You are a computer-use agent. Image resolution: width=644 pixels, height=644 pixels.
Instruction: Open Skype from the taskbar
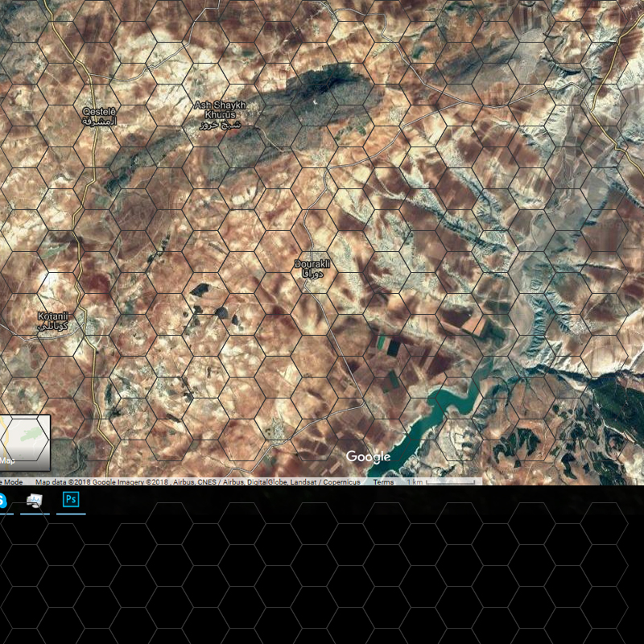2,500
